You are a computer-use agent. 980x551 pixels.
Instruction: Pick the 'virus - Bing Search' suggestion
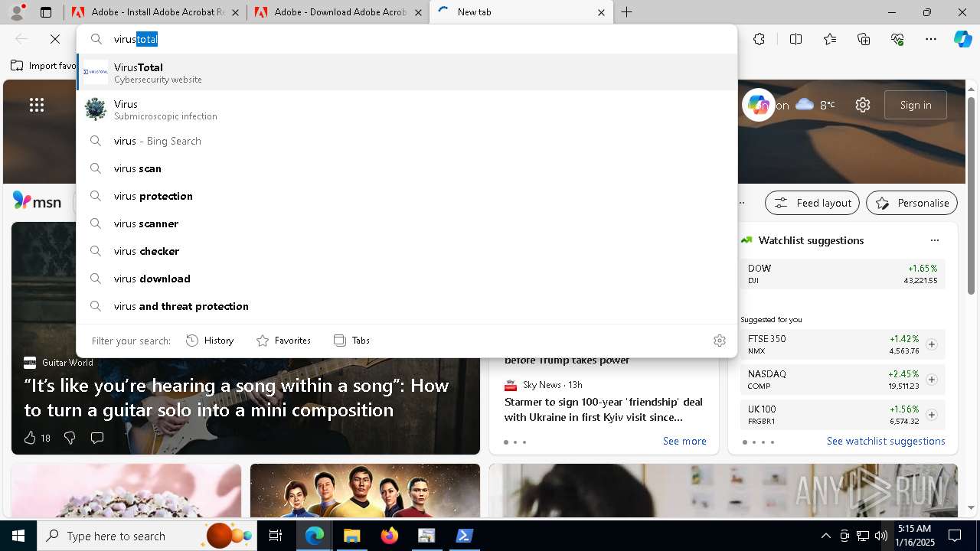click(x=407, y=141)
